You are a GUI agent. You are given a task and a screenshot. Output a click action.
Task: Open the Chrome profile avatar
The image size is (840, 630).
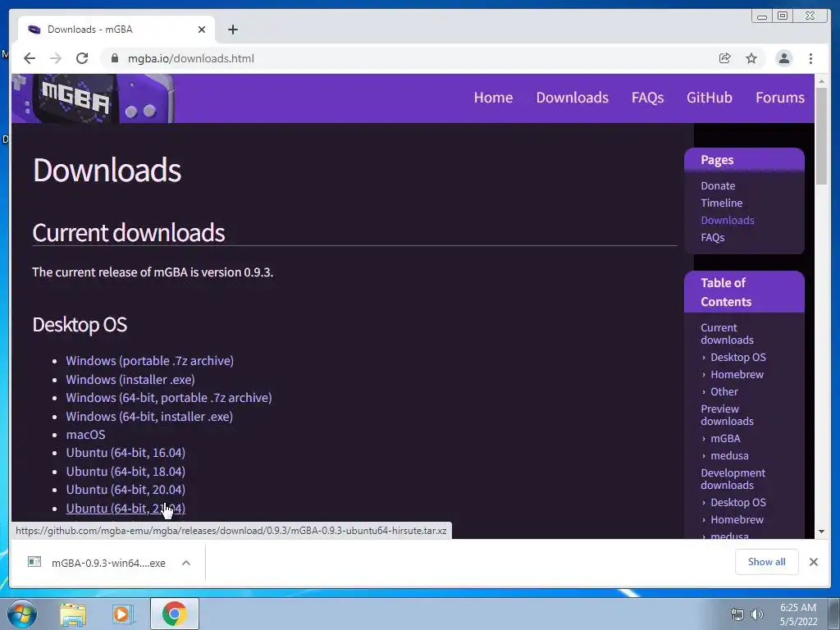783,58
